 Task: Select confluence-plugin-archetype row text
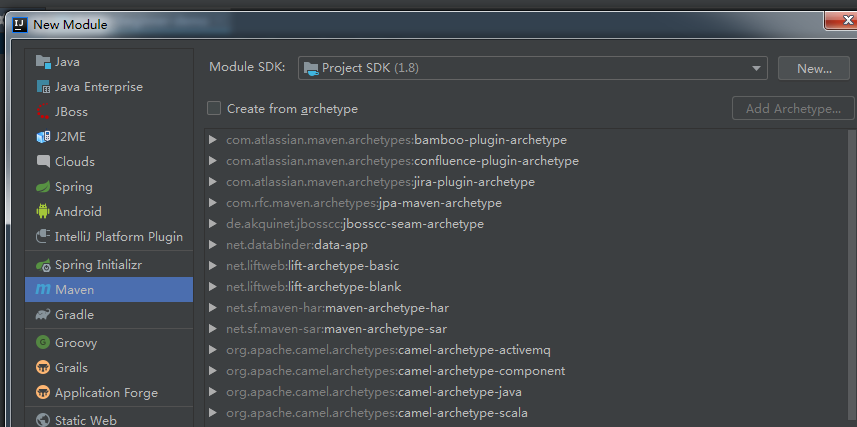click(402, 161)
